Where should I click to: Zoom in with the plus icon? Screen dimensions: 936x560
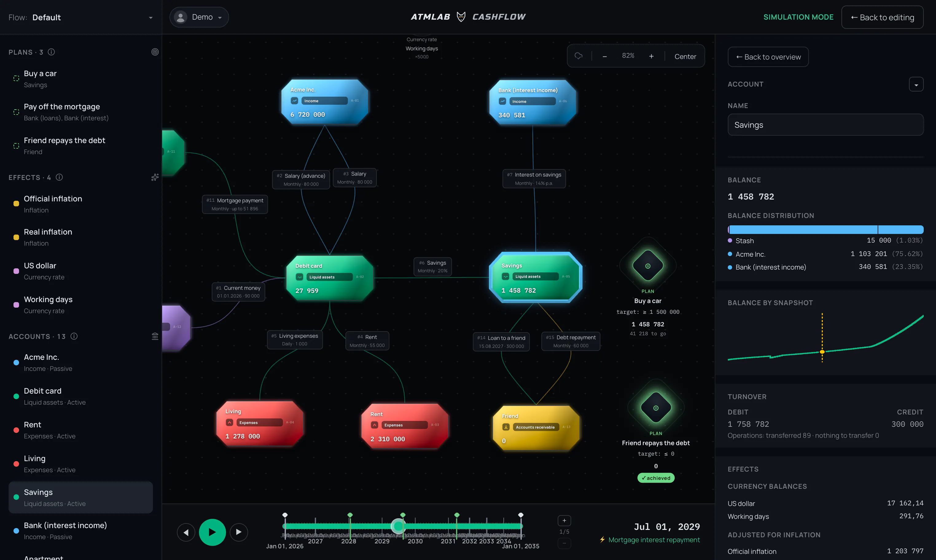click(x=651, y=56)
